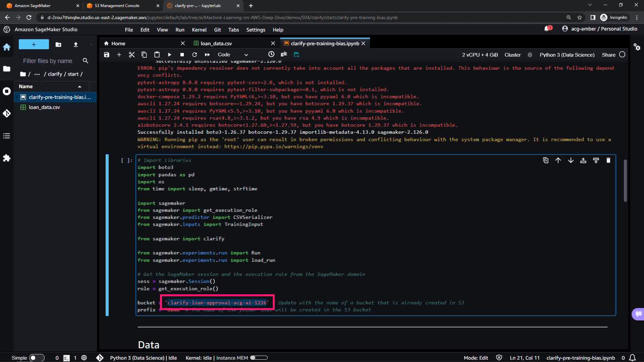The image size is (644, 362).
Task: Open the Git sidebar panel
Action: coord(7,113)
